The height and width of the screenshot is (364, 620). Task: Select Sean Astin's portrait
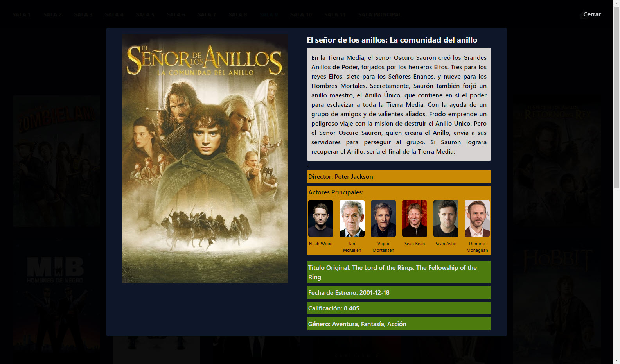pos(446,219)
